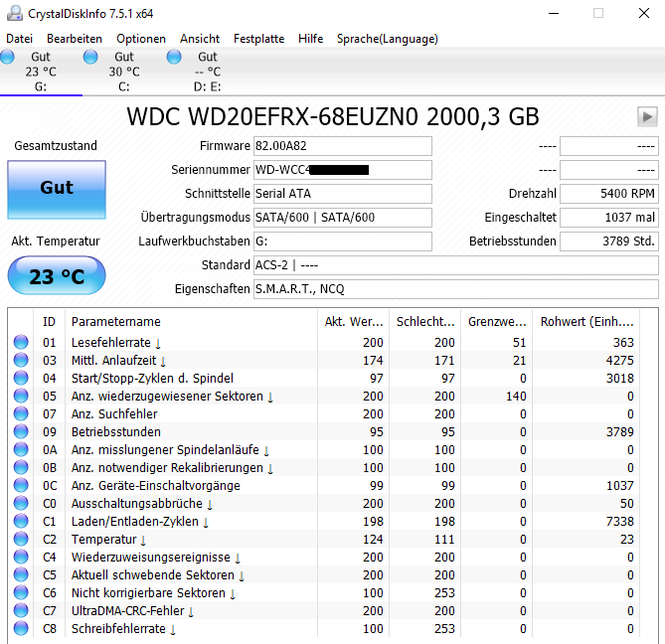Click status orb of Laden/Entladen-Zyklen row
665x644 pixels.
click(21, 521)
